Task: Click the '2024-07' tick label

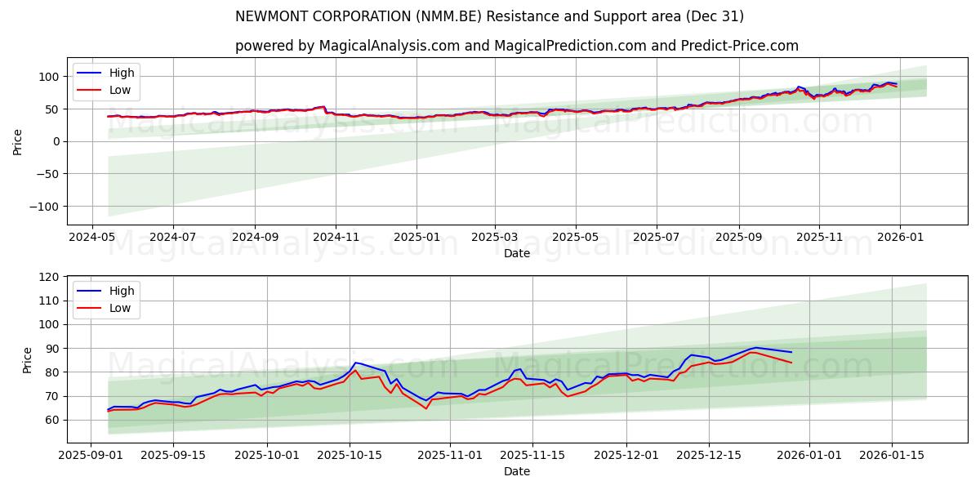Action: coord(172,238)
